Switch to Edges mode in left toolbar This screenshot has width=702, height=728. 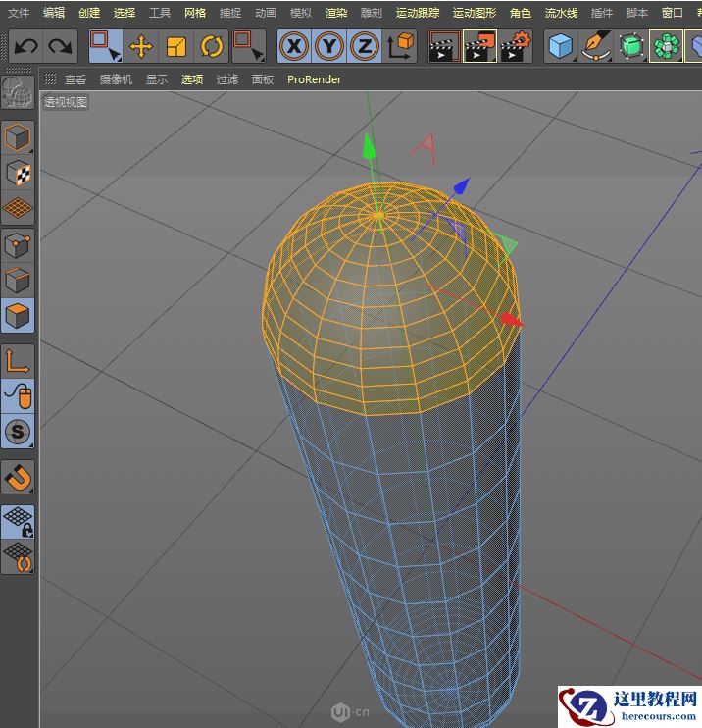(18, 281)
